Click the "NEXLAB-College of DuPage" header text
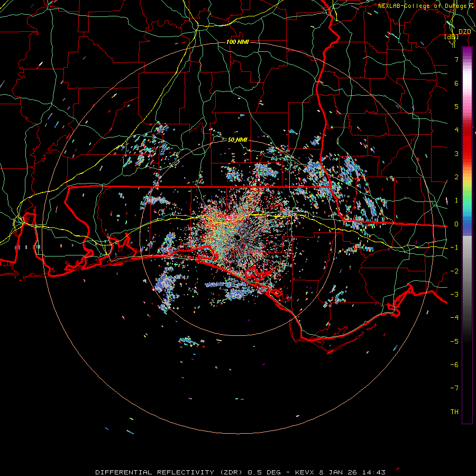The image size is (476, 476). [x=422, y=6]
